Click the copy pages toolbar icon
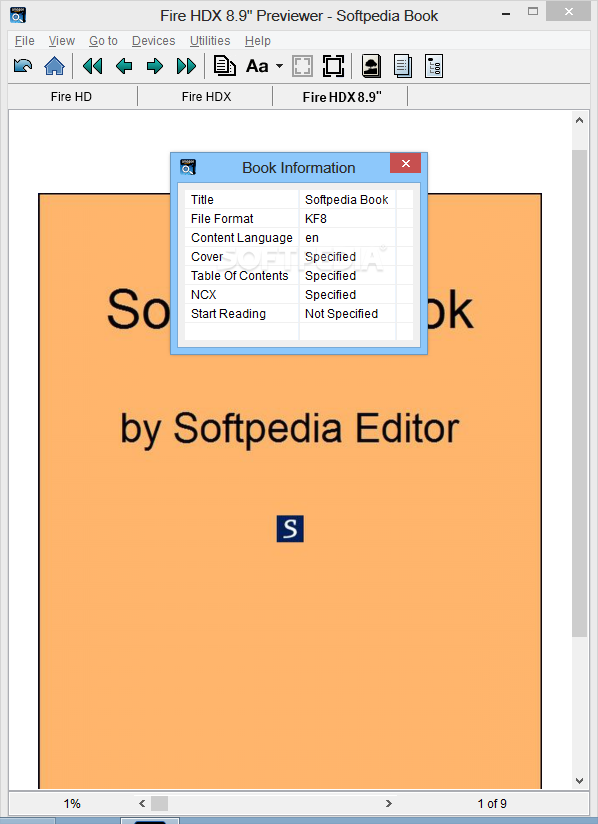 pyautogui.click(x=224, y=66)
